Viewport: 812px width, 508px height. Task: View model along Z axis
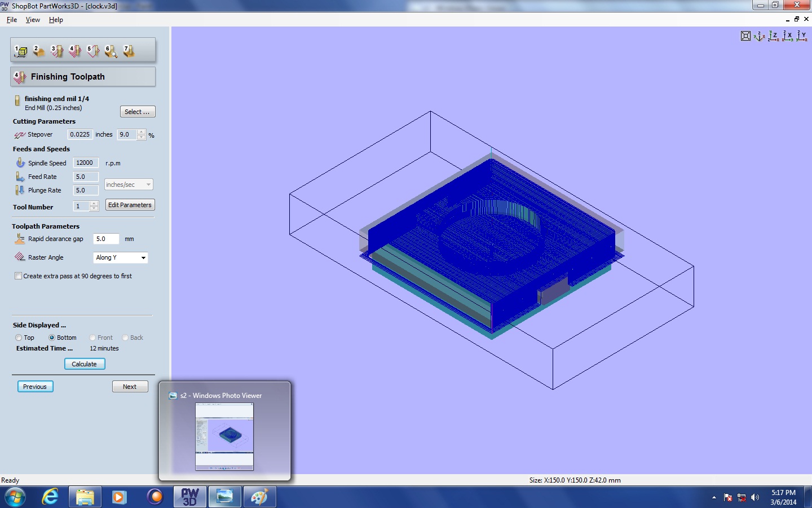[x=774, y=36]
